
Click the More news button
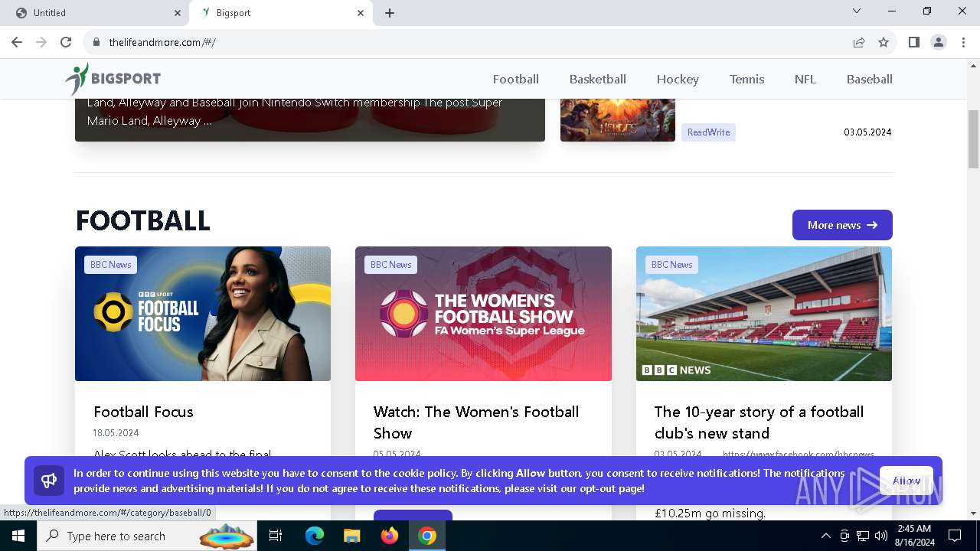coord(842,225)
